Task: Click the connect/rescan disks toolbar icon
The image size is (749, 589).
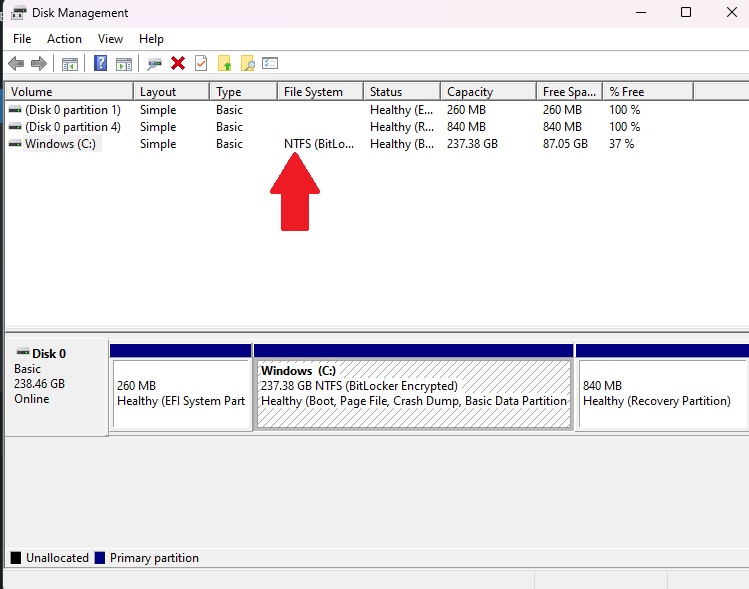Action: (x=154, y=64)
